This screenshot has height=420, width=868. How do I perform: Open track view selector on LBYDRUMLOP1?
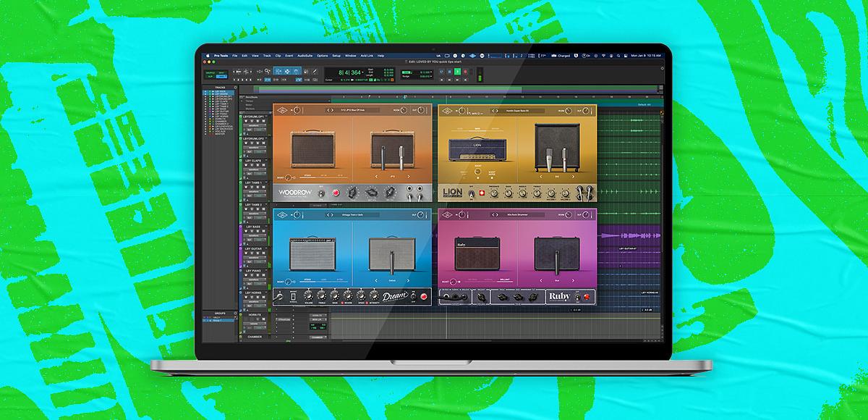(x=254, y=125)
